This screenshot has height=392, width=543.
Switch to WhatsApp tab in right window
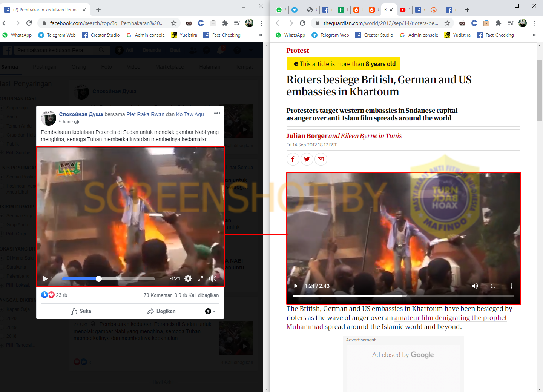point(279,10)
